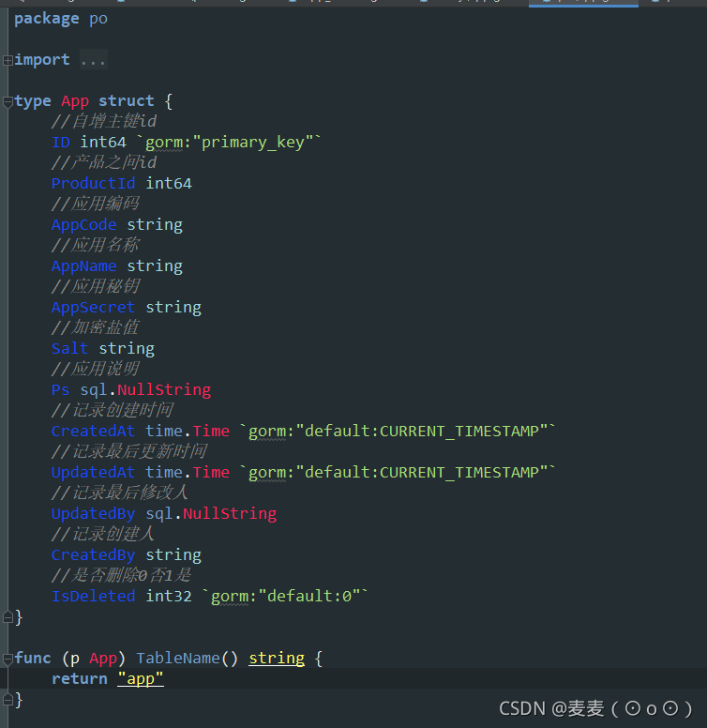The width and height of the screenshot is (707, 728).
Task: Click fold marker at App struct closing brace
Action: click(8, 617)
